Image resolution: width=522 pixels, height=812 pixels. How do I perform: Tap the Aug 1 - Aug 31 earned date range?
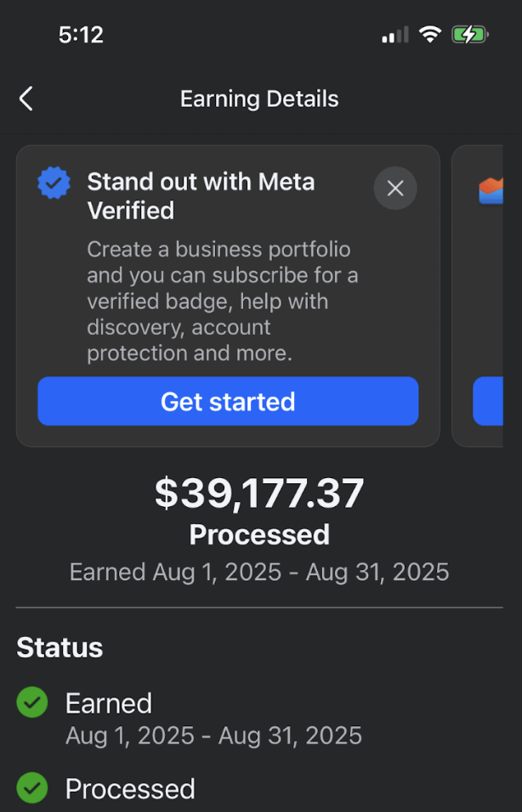coord(259,572)
